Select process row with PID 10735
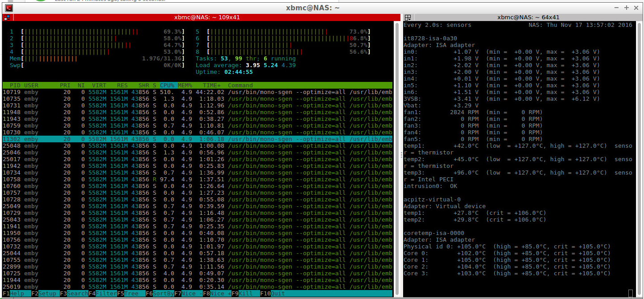This screenshot has width=644, height=299. click(x=198, y=99)
